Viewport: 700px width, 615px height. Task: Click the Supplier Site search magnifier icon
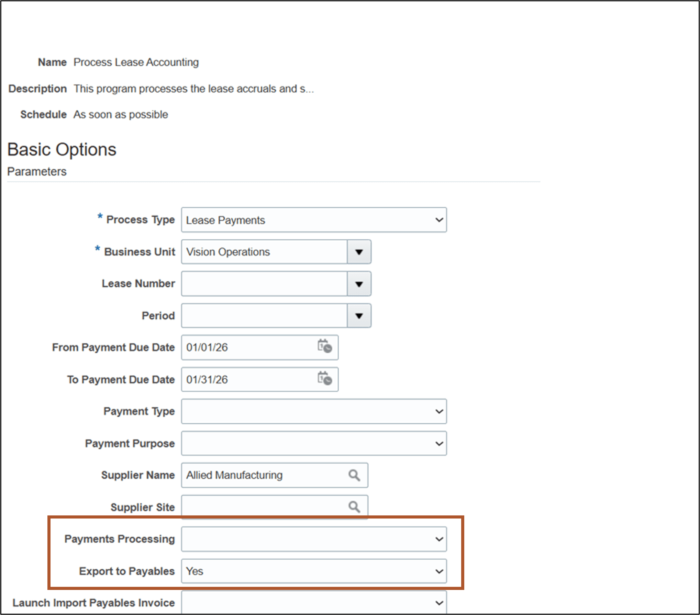pos(354,506)
